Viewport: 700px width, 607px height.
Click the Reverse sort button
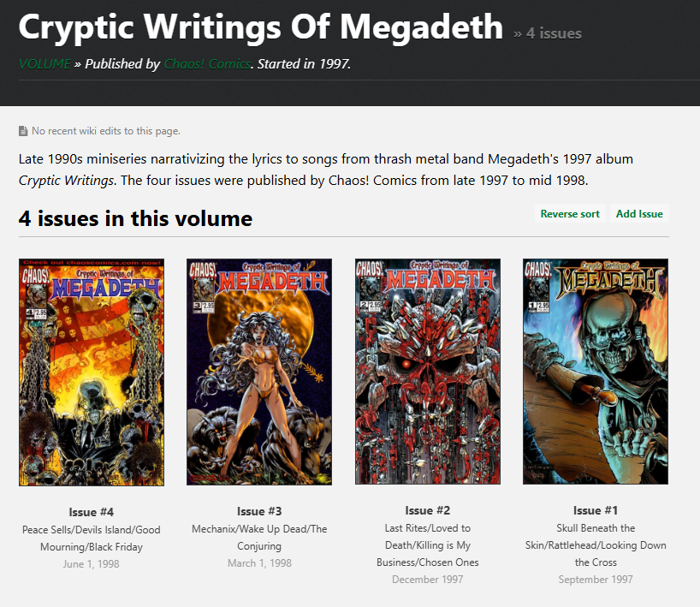(x=570, y=214)
